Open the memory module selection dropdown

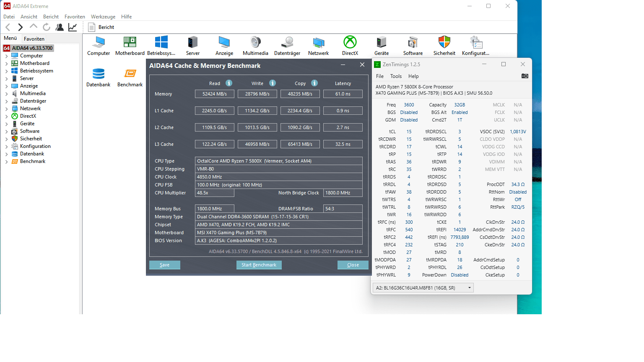(423, 288)
